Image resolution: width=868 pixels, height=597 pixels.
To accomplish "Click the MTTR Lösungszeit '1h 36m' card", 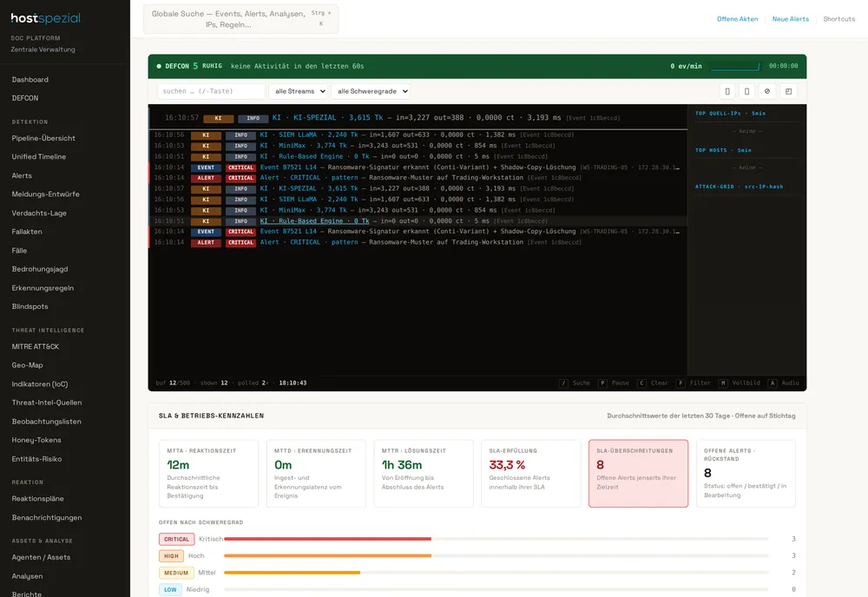I will (x=424, y=474).
